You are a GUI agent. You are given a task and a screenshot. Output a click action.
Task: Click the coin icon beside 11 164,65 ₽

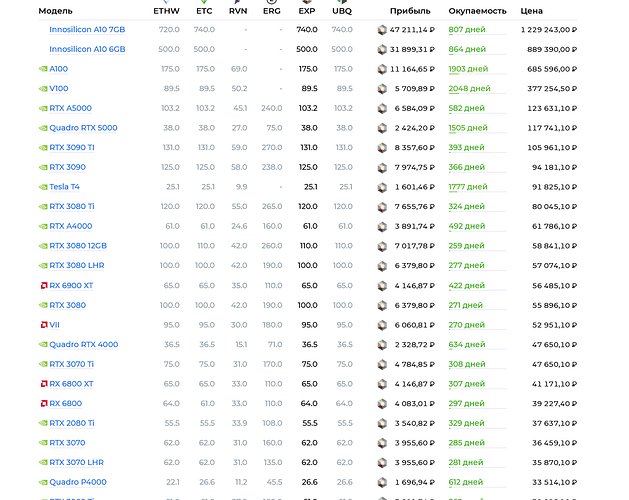click(382, 69)
